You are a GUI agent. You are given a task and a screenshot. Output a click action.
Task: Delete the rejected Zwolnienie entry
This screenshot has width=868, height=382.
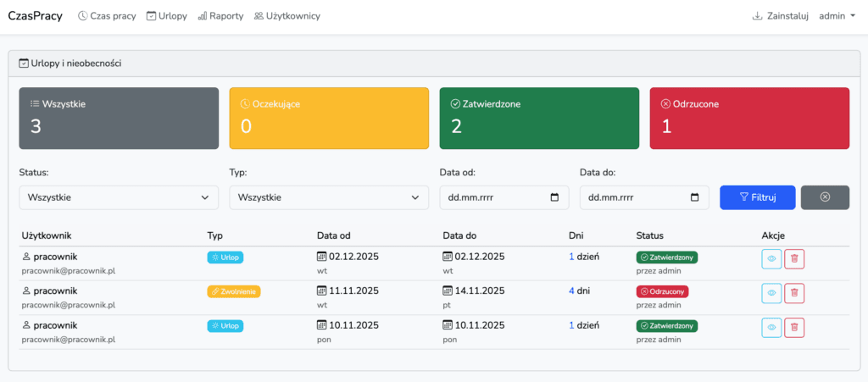pos(794,293)
